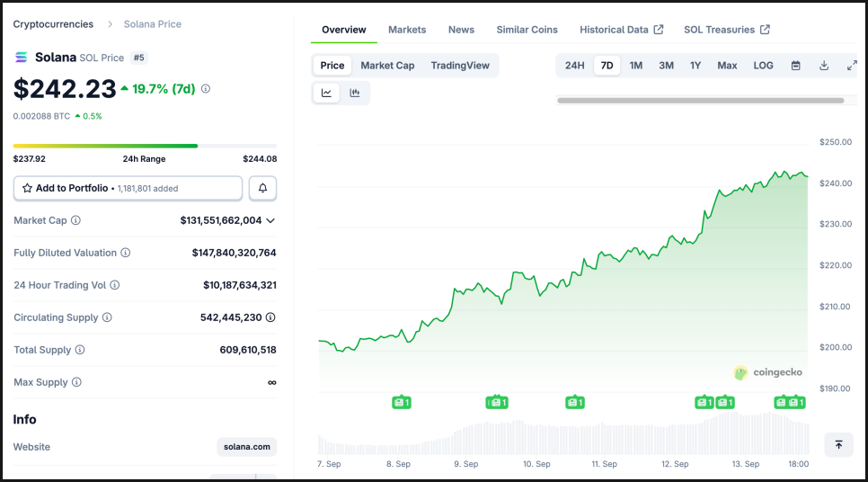Screen dimensions: 868x482
Task: Expand the Market Cap dropdown chevron
Action: coord(270,220)
